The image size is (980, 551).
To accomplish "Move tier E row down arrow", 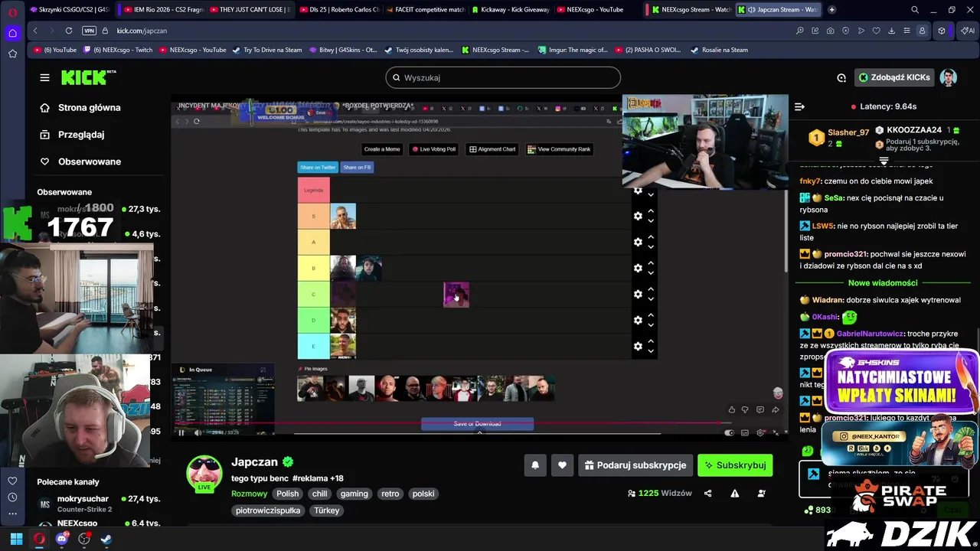I will click(651, 350).
